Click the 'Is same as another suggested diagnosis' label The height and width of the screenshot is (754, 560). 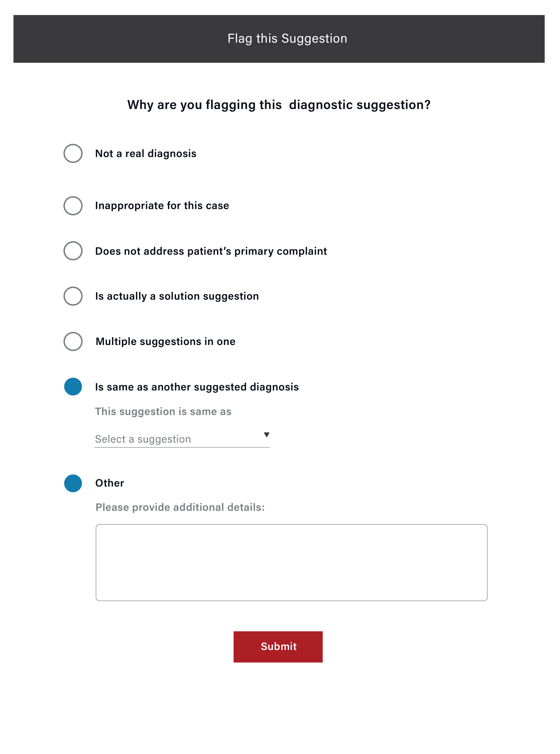[197, 387]
